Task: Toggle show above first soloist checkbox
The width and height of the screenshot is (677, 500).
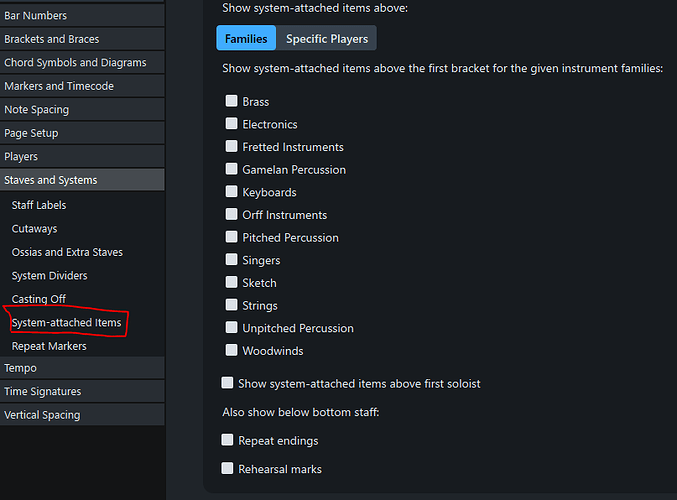Action: click(x=228, y=383)
